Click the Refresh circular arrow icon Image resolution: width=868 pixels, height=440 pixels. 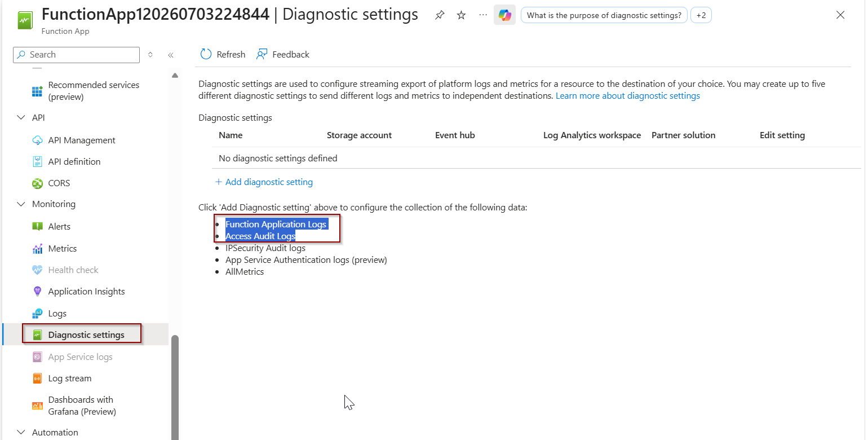[206, 54]
